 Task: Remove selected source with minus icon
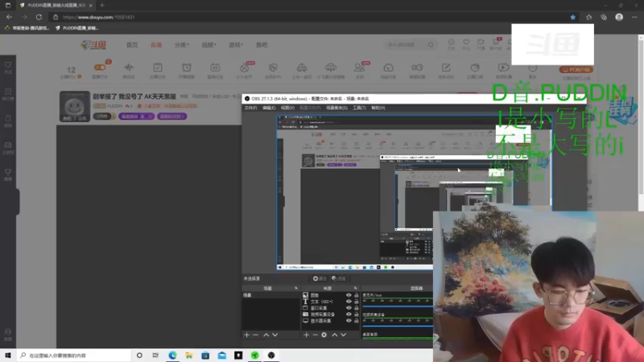click(315, 335)
